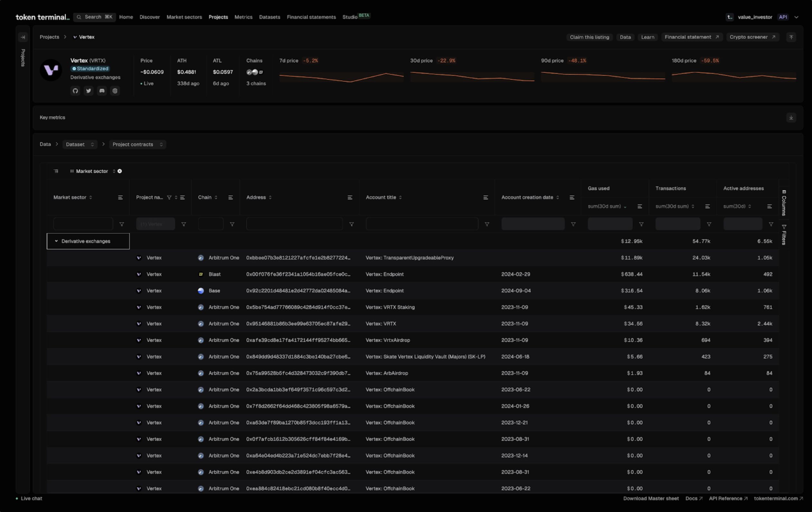Collapse the Derivative exchanges group row

(x=56, y=241)
